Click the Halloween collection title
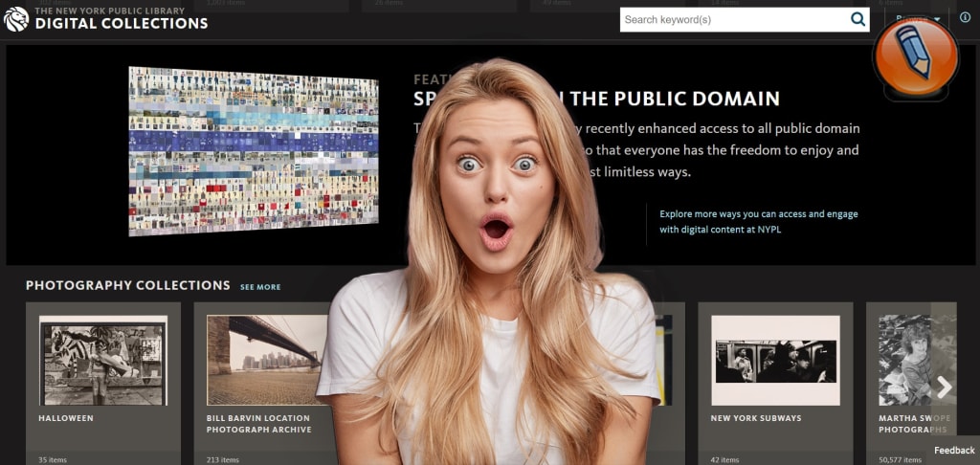This screenshot has width=980, height=465. [66, 418]
